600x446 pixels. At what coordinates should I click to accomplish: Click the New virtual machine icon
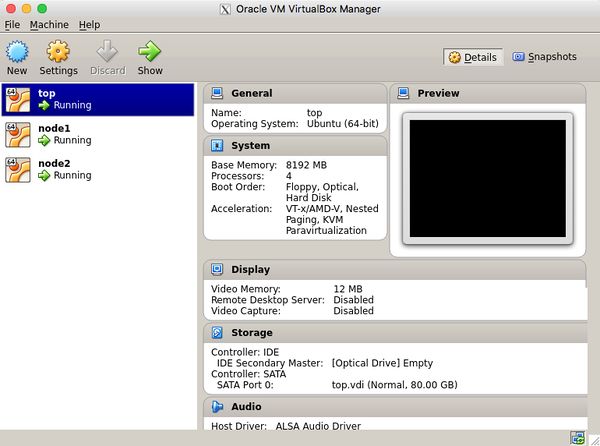click(17, 52)
